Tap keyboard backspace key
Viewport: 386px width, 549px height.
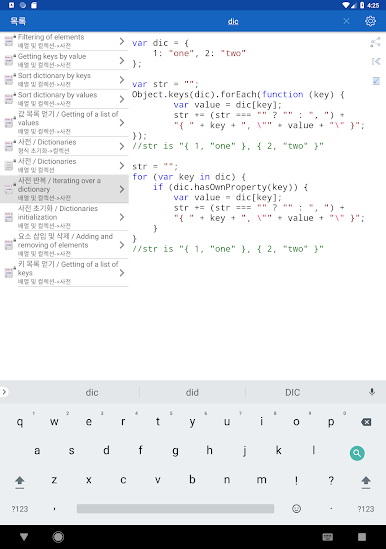point(366,422)
